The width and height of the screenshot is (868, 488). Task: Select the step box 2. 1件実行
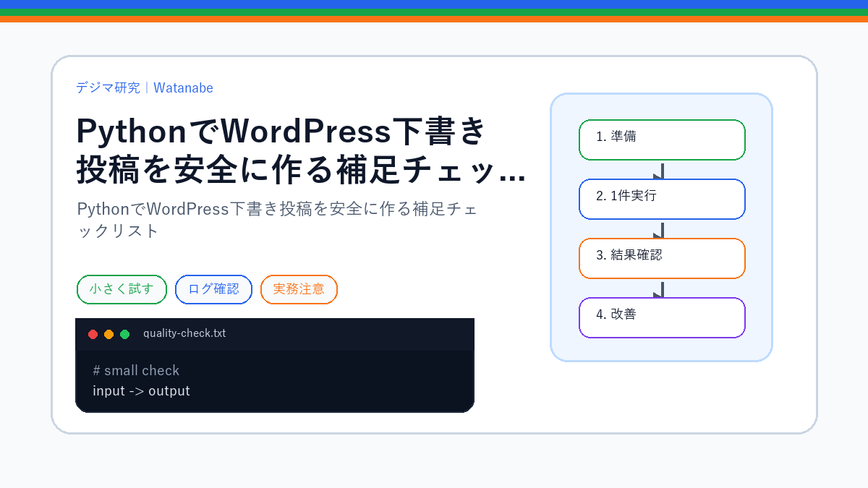click(662, 199)
